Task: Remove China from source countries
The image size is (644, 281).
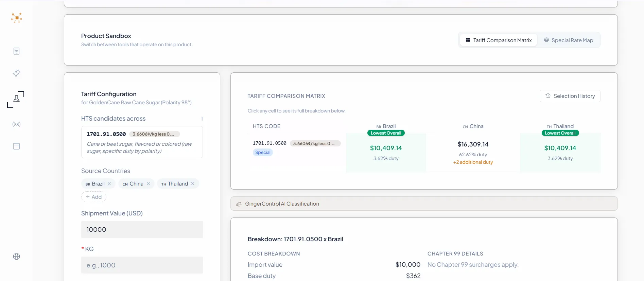Action: (148, 183)
